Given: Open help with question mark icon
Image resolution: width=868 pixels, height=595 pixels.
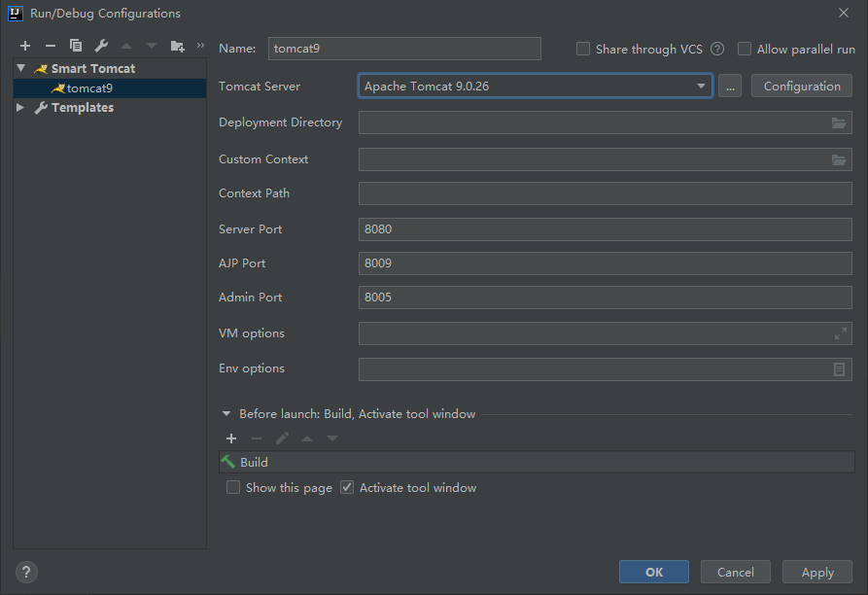Looking at the screenshot, I should (x=25, y=573).
